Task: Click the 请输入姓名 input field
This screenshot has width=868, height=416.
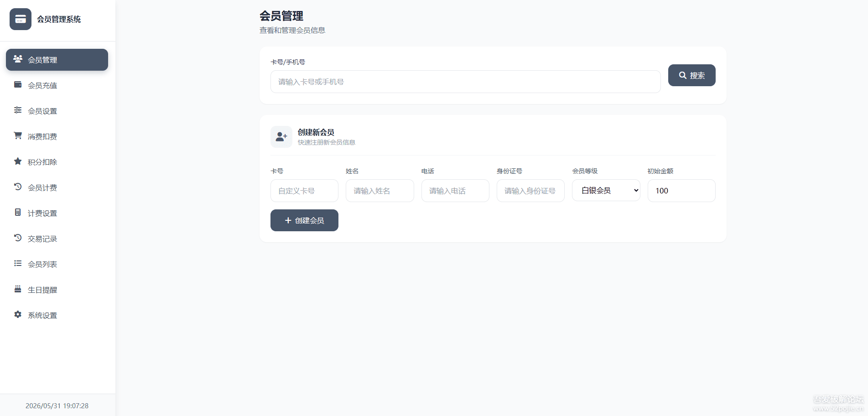Action: tap(379, 191)
